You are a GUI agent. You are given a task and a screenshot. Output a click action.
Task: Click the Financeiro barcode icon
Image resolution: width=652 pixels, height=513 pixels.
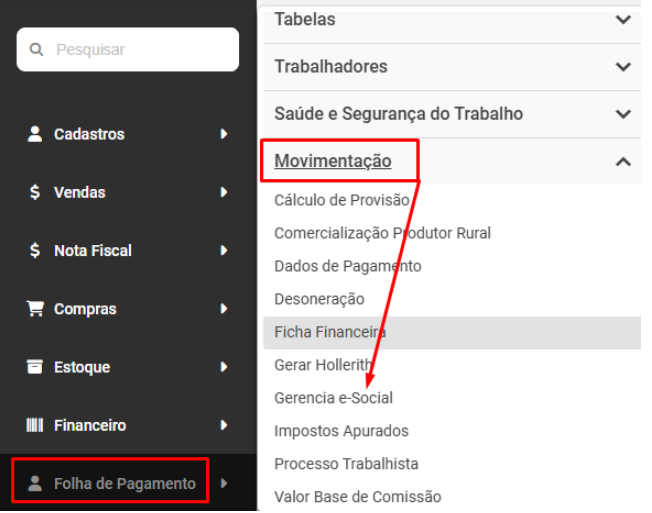pyautogui.click(x=34, y=425)
